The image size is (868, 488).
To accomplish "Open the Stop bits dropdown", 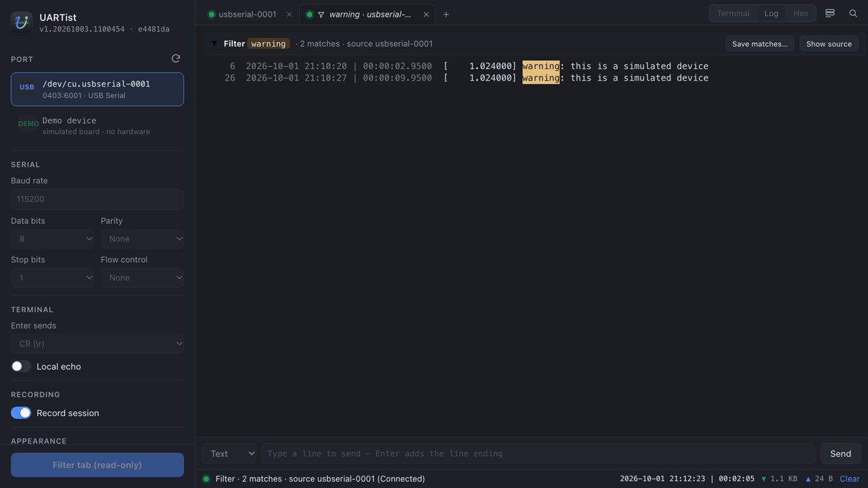I will click(x=53, y=277).
